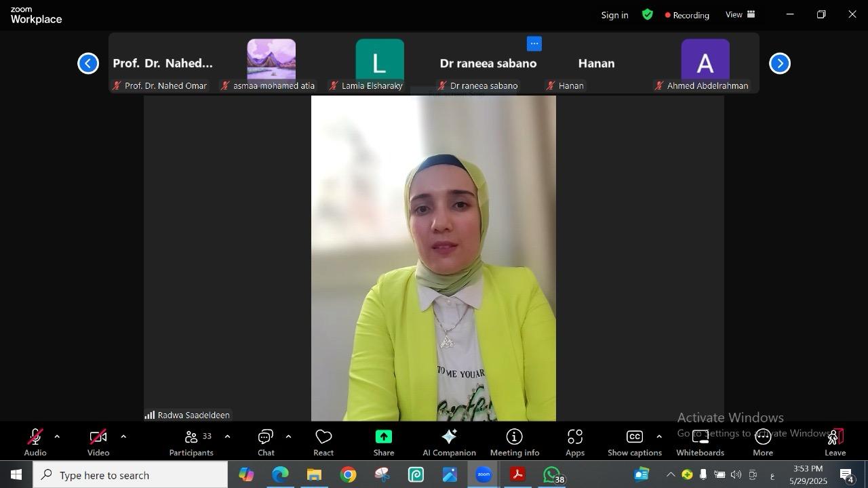The width and height of the screenshot is (868, 488).
Task: Expand the caret next to Participants
Action: pos(227,436)
